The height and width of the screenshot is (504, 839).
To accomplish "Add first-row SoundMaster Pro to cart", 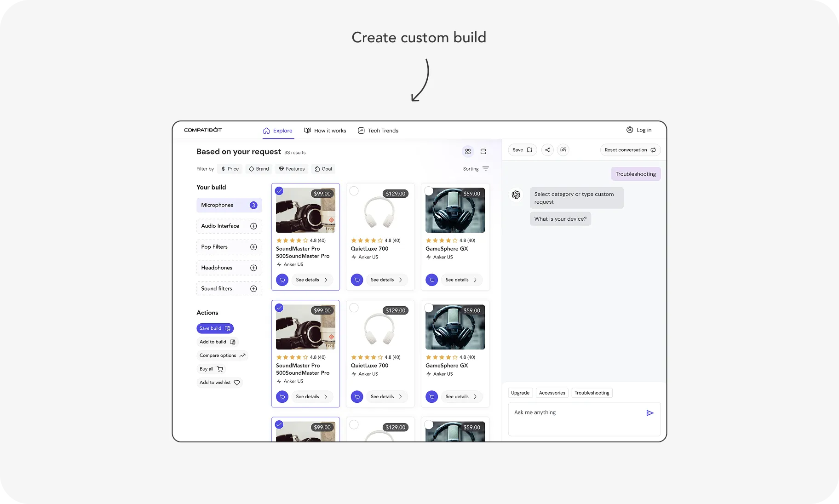I will pos(282,280).
